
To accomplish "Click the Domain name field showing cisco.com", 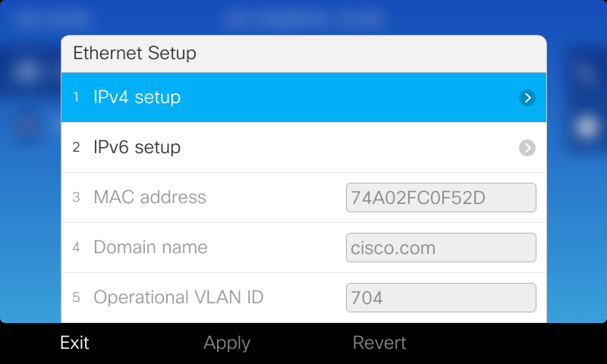I will [x=441, y=247].
